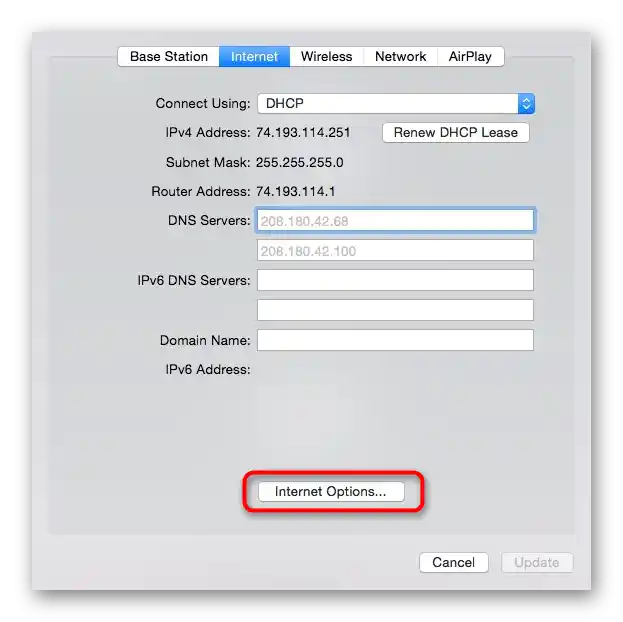Go to the Network tab
This screenshot has width=623, height=622.
click(400, 56)
